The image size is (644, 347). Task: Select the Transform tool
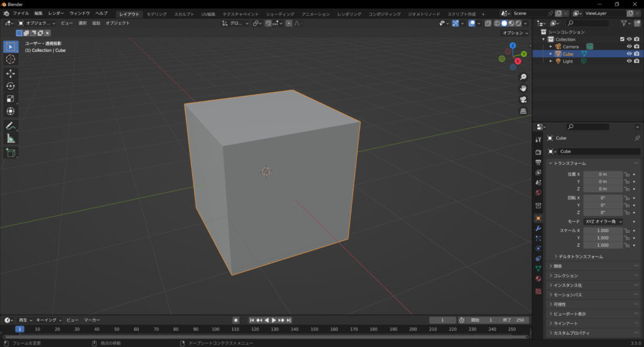click(11, 111)
